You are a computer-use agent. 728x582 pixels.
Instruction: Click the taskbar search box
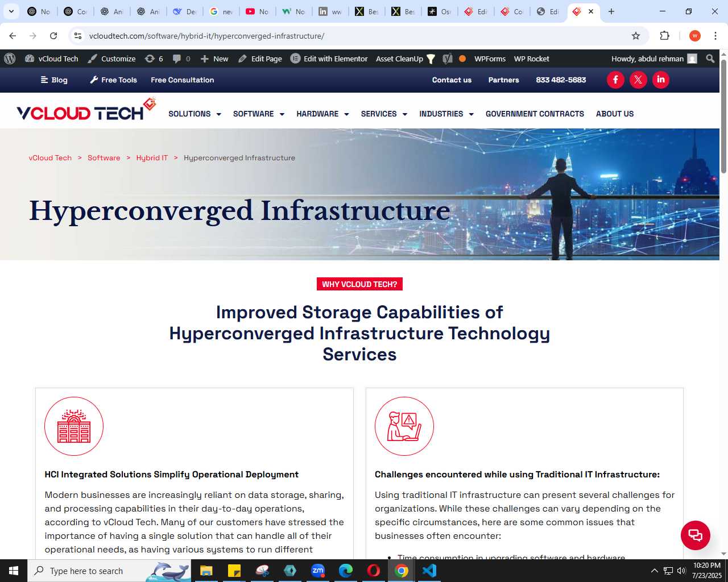pos(110,571)
